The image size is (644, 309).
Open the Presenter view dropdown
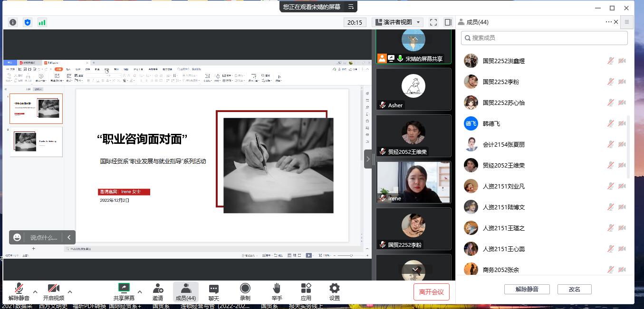(397, 22)
